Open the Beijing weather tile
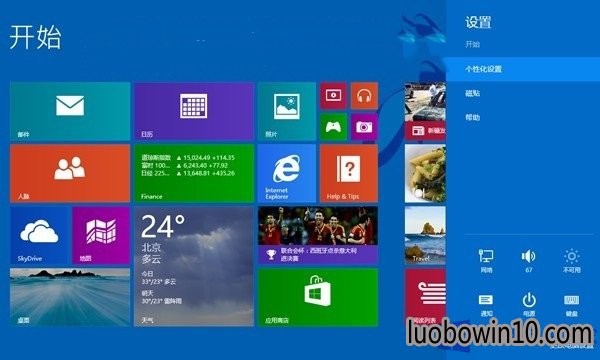This screenshot has width=600, height=360. 194,266
